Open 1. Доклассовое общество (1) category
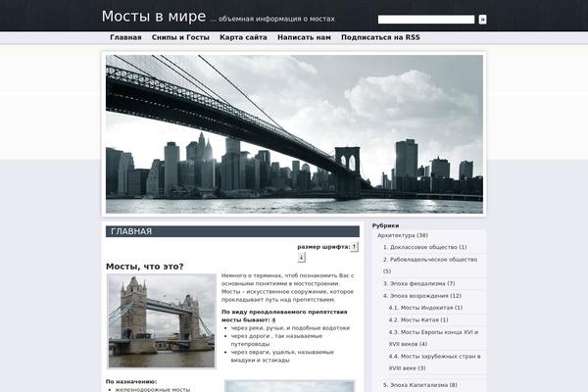 425,247
